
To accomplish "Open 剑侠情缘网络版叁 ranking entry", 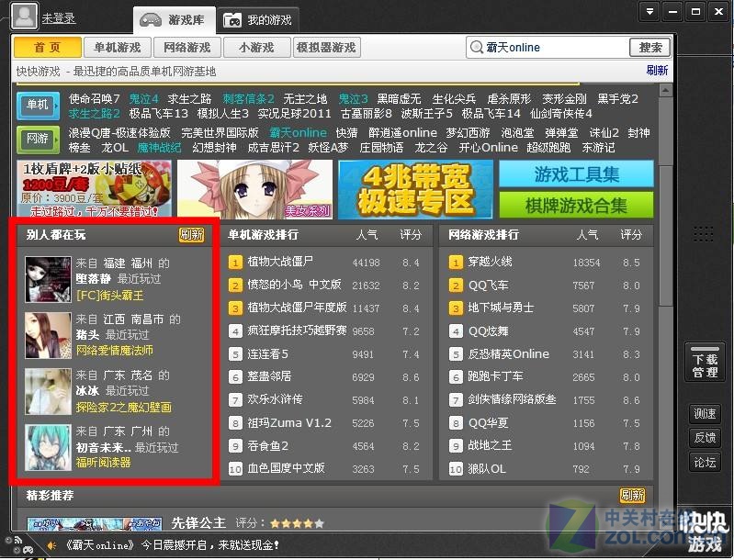I will (512, 399).
